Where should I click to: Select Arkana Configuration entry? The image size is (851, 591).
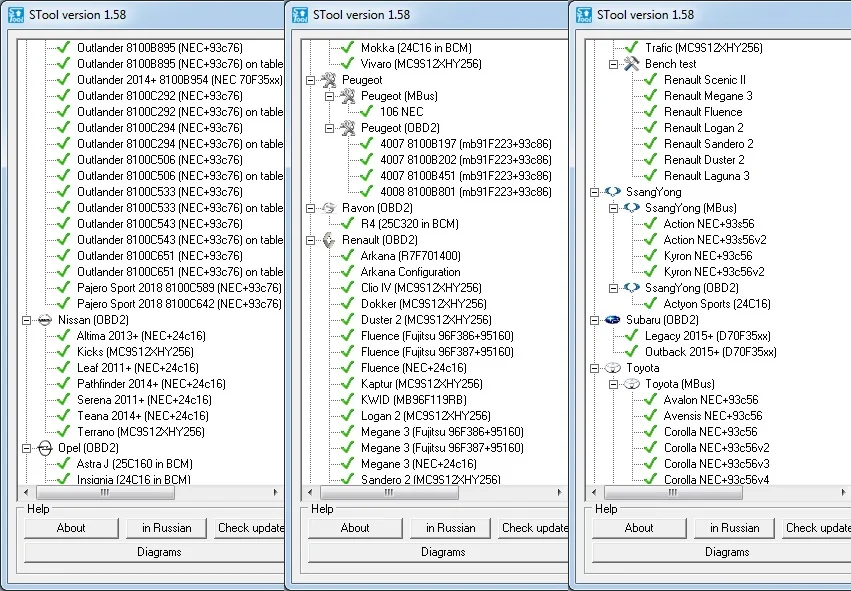pos(410,272)
